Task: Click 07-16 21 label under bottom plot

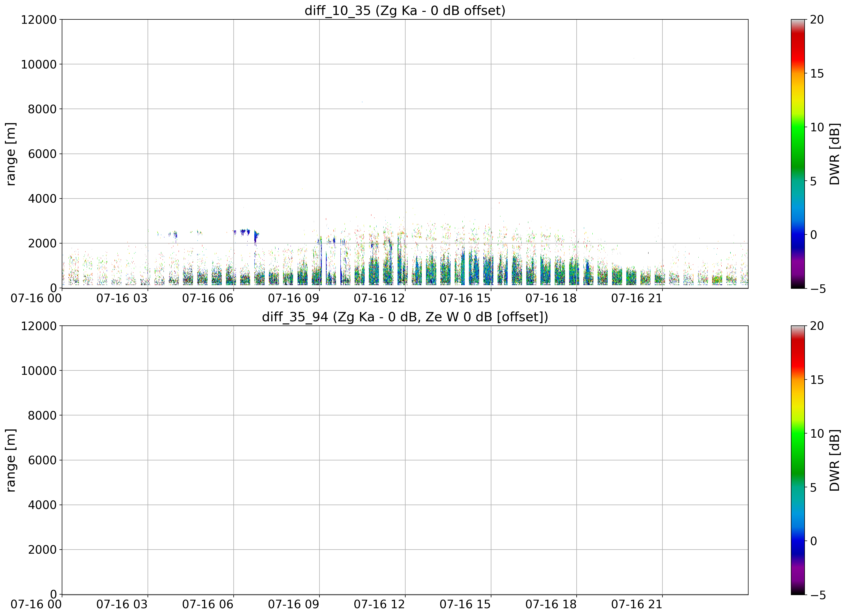Action: (x=637, y=604)
